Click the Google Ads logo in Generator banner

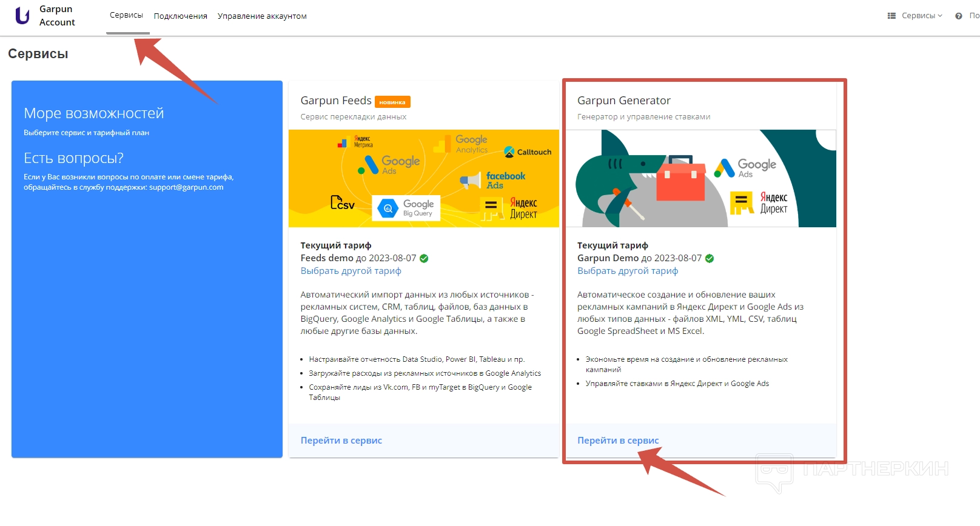tap(745, 168)
